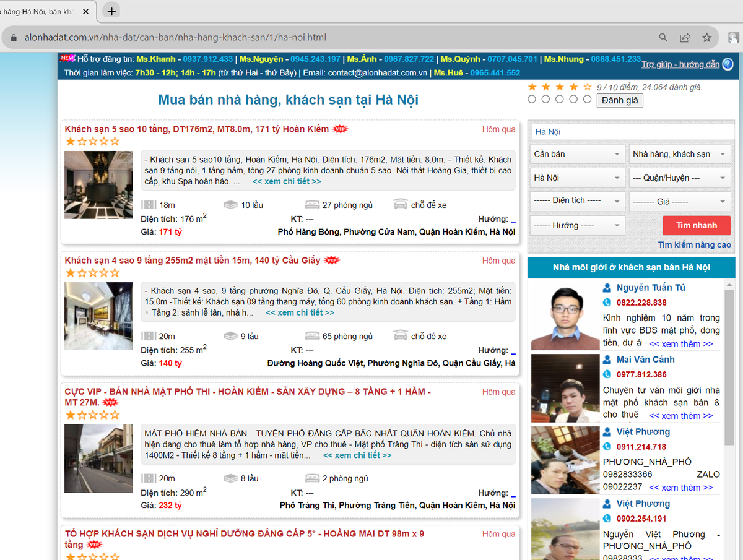Screen dimensions: 743x560
Task: Click person icon next to Nguyễn Tuấn Tú
Action: point(607,288)
